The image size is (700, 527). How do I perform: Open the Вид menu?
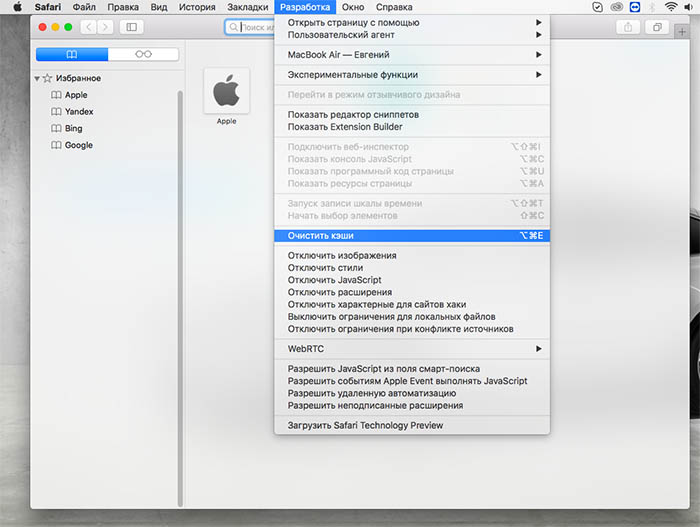tap(158, 7)
